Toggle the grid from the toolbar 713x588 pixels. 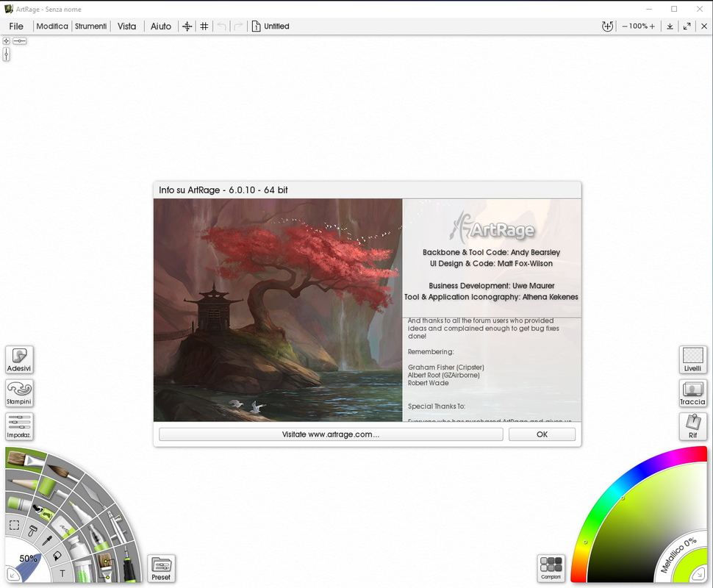(204, 26)
